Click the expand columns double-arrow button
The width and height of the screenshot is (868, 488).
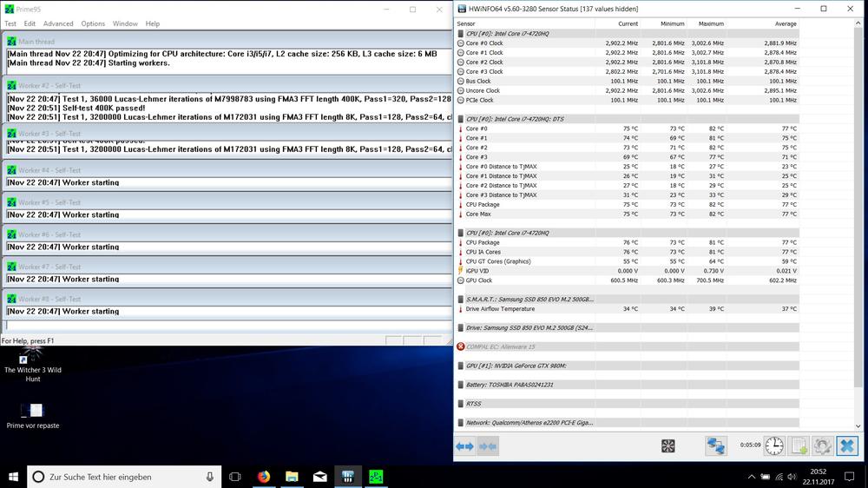pyautogui.click(x=464, y=446)
